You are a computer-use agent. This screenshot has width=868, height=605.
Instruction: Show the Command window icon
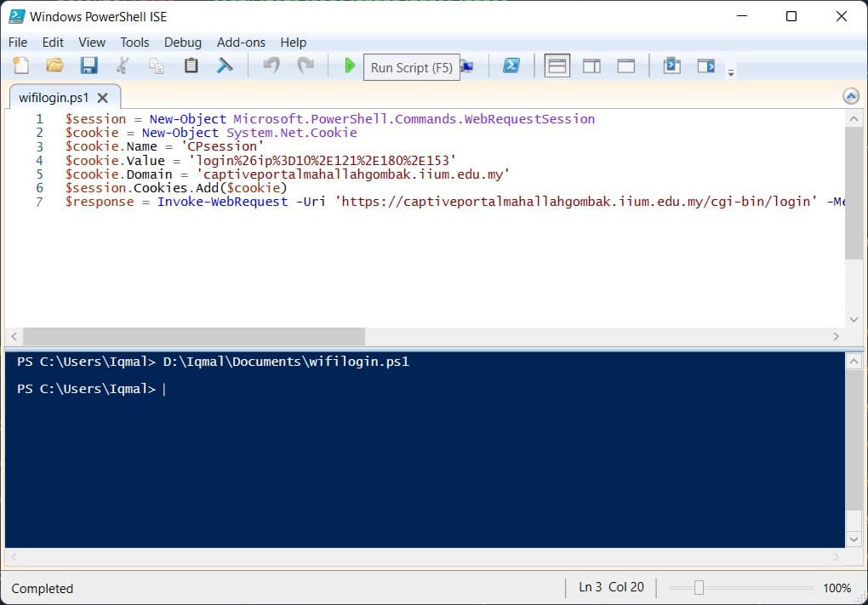671,66
